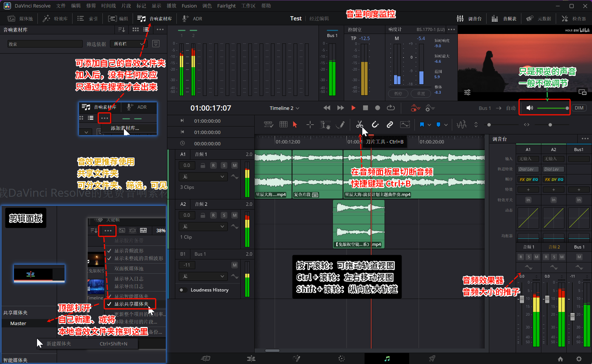Open the Color page icon in bottom bar

[x=342, y=358]
